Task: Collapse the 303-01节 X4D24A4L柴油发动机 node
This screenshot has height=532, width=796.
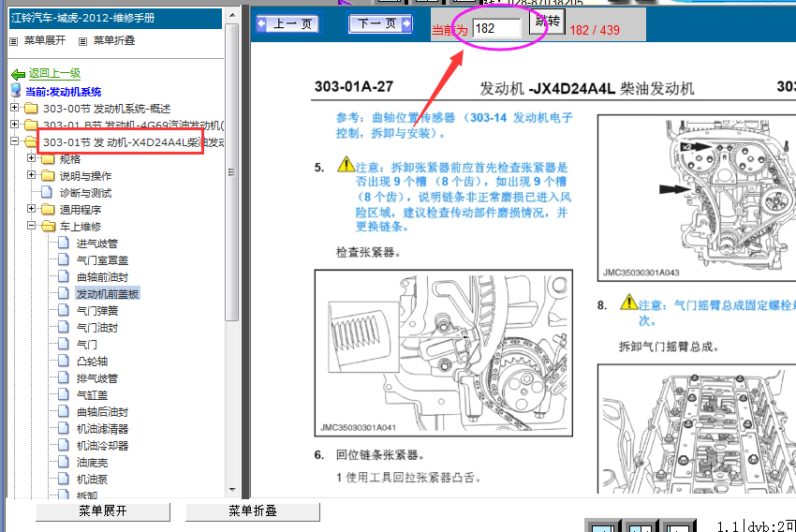Action: 14,141
